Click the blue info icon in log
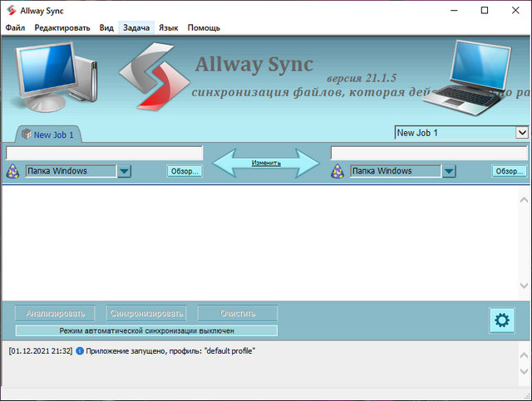Viewport: 532px width, 401px height. (x=80, y=351)
